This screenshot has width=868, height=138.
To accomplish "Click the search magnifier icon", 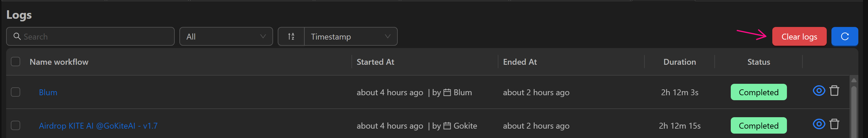I will [x=17, y=36].
